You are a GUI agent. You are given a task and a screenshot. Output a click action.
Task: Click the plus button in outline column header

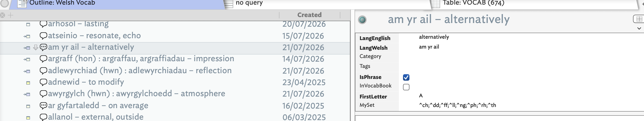tap(11, 15)
